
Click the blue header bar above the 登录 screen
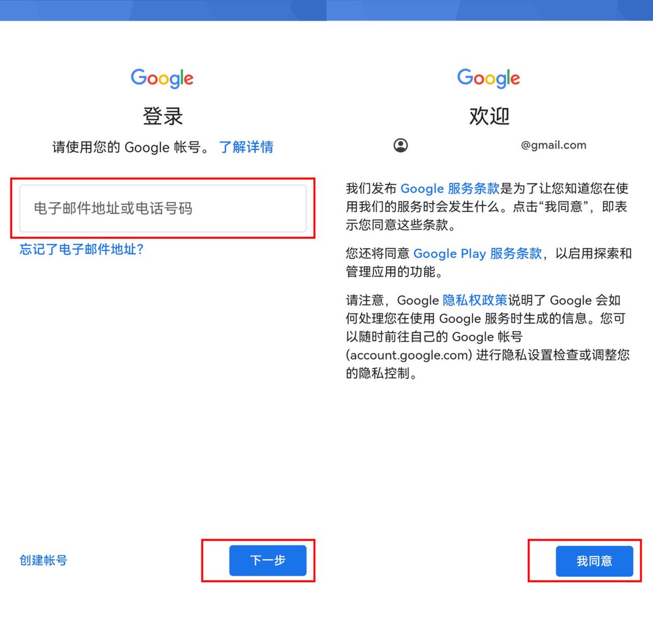coord(163,10)
